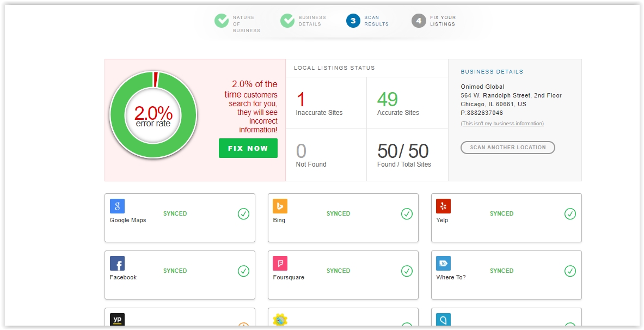Click the green check for Nature of Business step
The height and width of the screenshot is (330, 644).
click(222, 21)
